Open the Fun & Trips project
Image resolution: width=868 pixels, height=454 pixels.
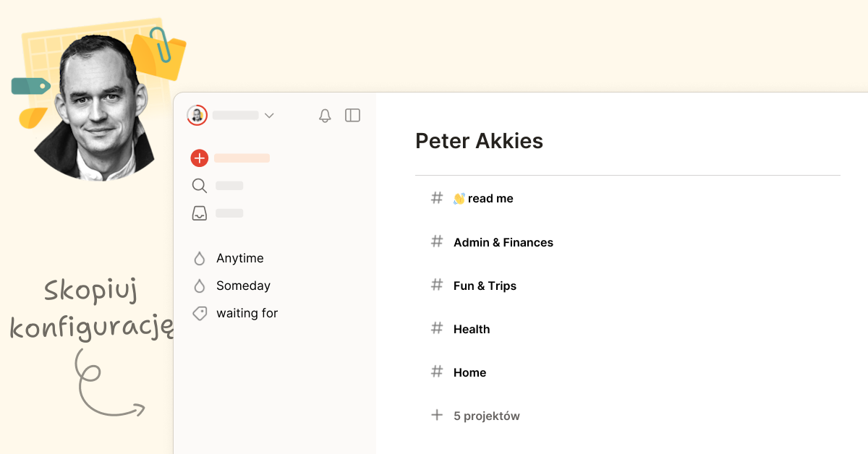[485, 286]
